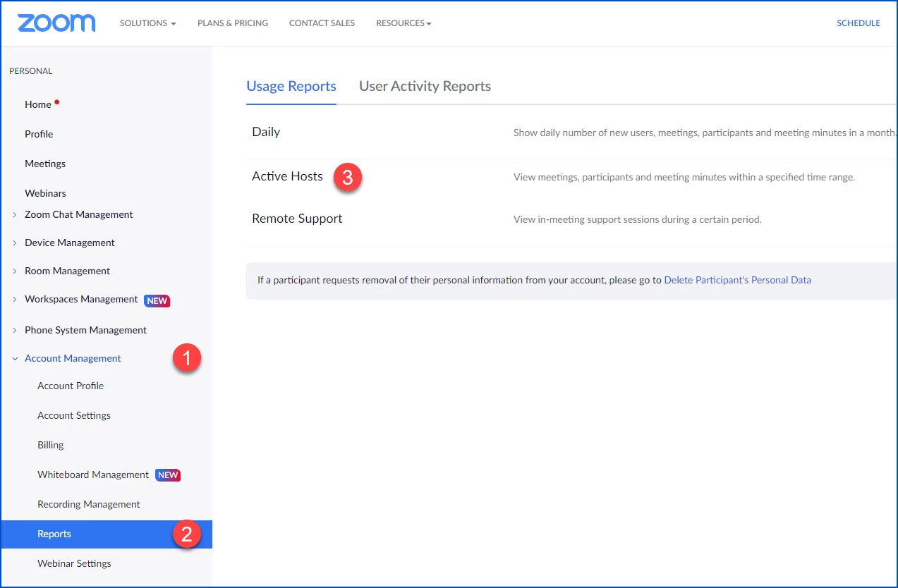898x588 pixels.
Task: Click red notification dot beside Home
Action: pyautogui.click(x=57, y=102)
